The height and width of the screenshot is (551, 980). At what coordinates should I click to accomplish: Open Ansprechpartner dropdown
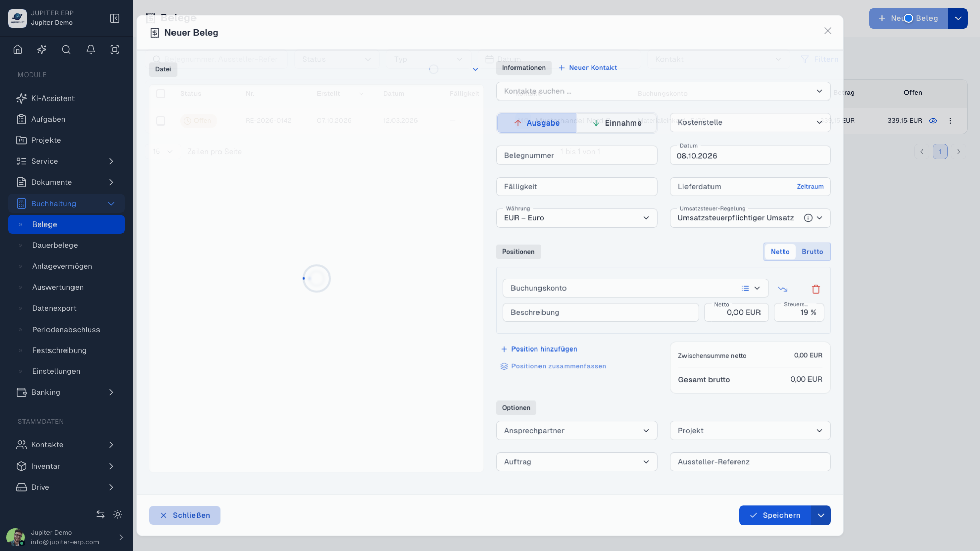(577, 431)
